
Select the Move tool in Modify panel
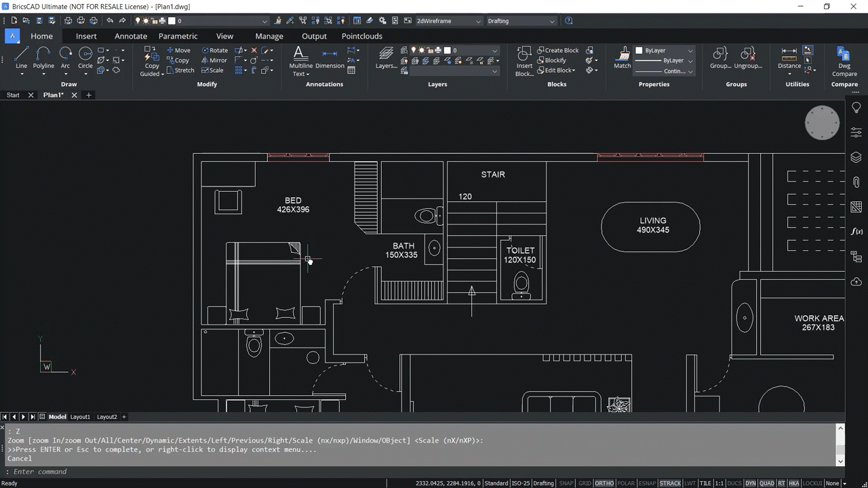[178, 49]
